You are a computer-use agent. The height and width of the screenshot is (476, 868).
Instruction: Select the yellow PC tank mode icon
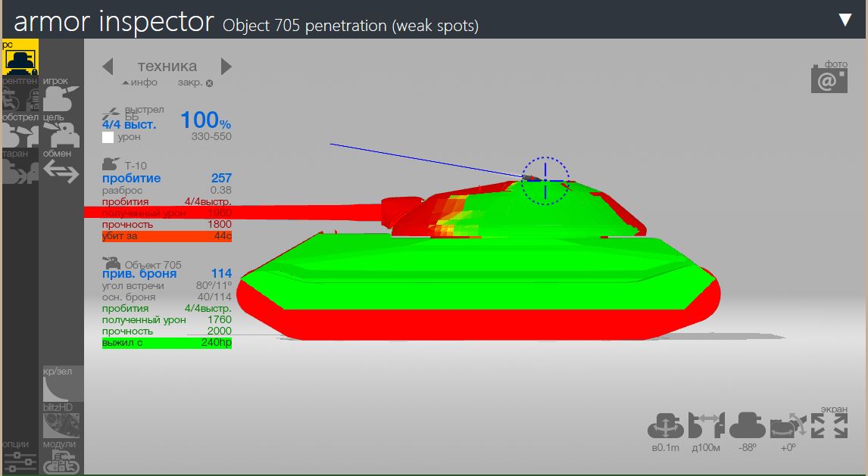coord(20,57)
